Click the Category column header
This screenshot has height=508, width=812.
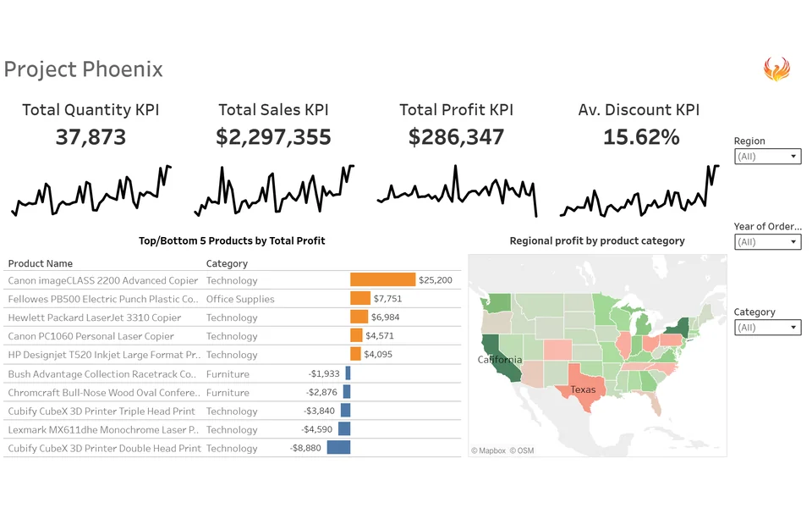227,263
